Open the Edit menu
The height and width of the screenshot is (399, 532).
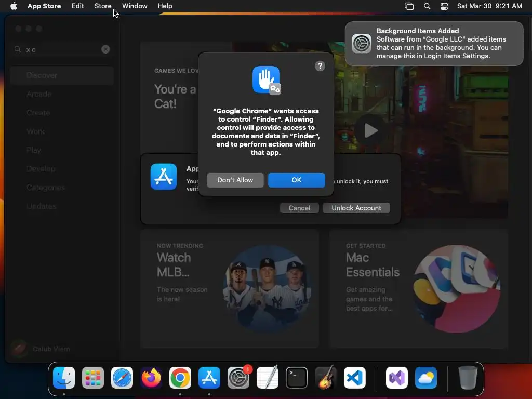(x=78, y=6)
